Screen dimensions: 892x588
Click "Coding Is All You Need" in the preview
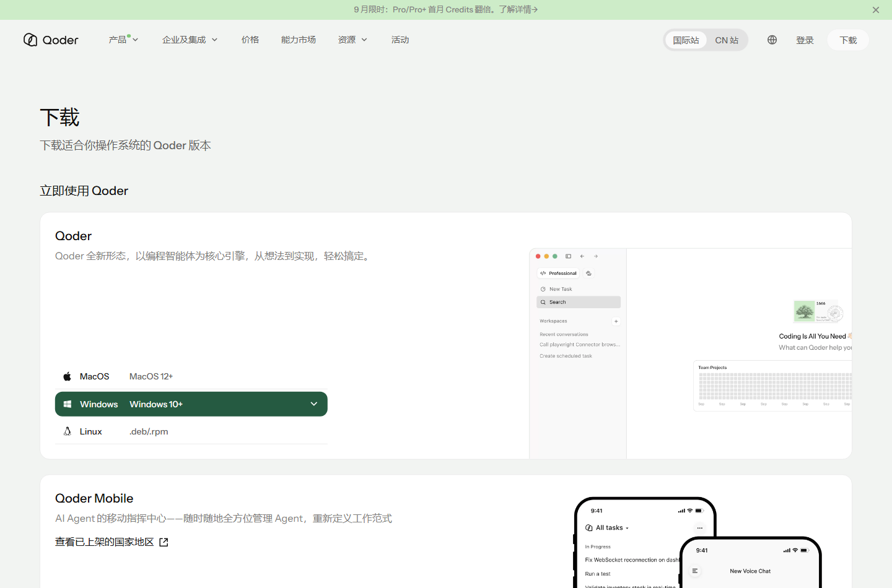[813, 336]
